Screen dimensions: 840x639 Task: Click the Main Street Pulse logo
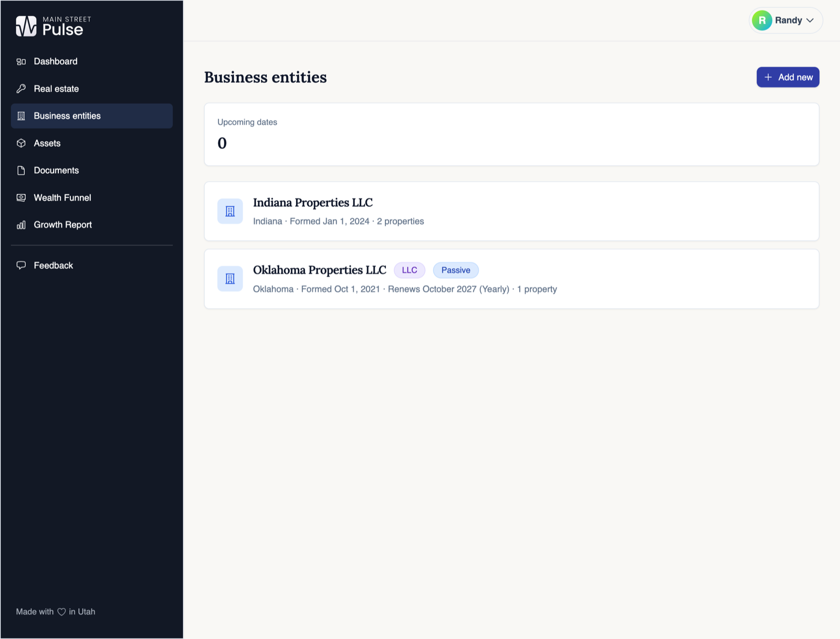tap(54, 26)
